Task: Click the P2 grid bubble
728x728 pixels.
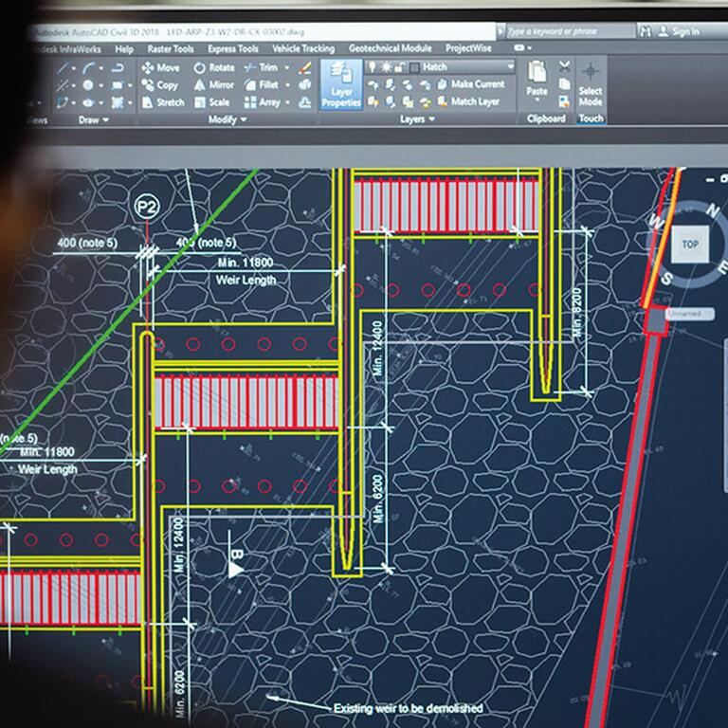Action: point(147,207)
